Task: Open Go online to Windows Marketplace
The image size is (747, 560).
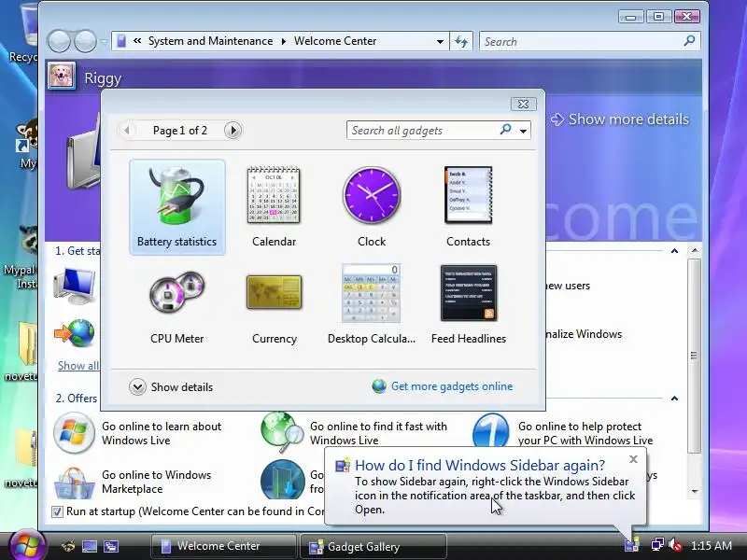Action: click(x=156, y=482)
